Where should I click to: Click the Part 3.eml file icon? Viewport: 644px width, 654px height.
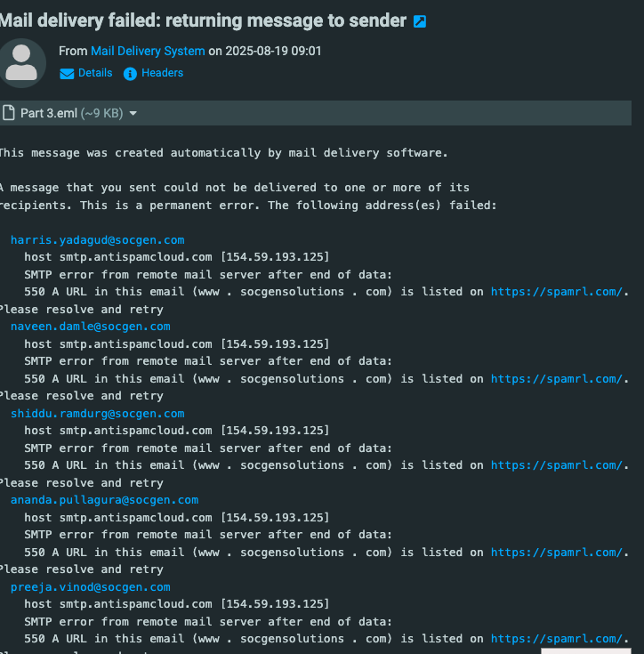tap(9, 113)
